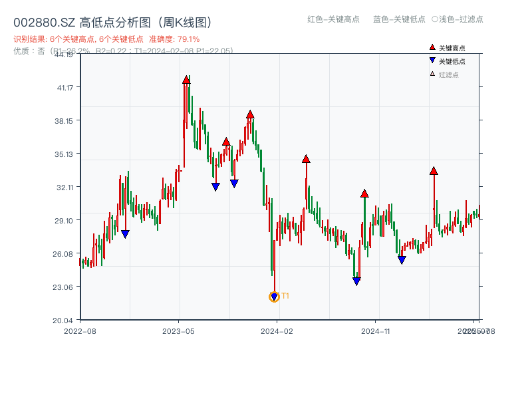Select the red key-high triangle above the 2024-02 rebound
The image size is (532, 399).
pos(306,159)
